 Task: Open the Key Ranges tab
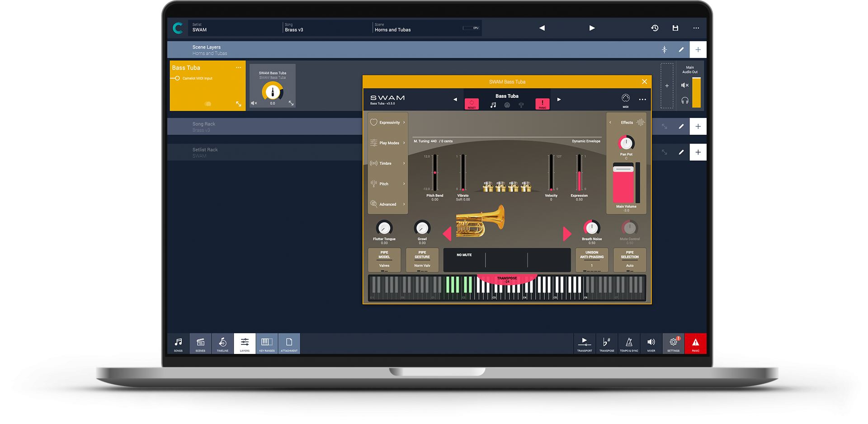pos(267,344)
